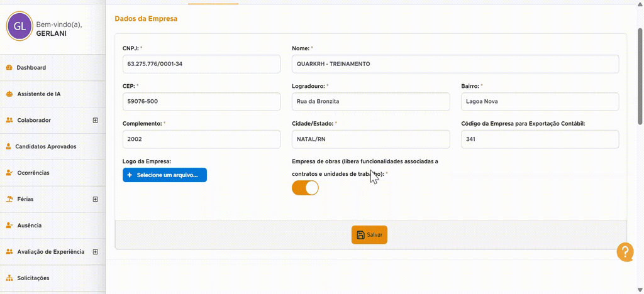Click the Dados da Empresa heading
644x294 pixels.
(x=146, y=19)
